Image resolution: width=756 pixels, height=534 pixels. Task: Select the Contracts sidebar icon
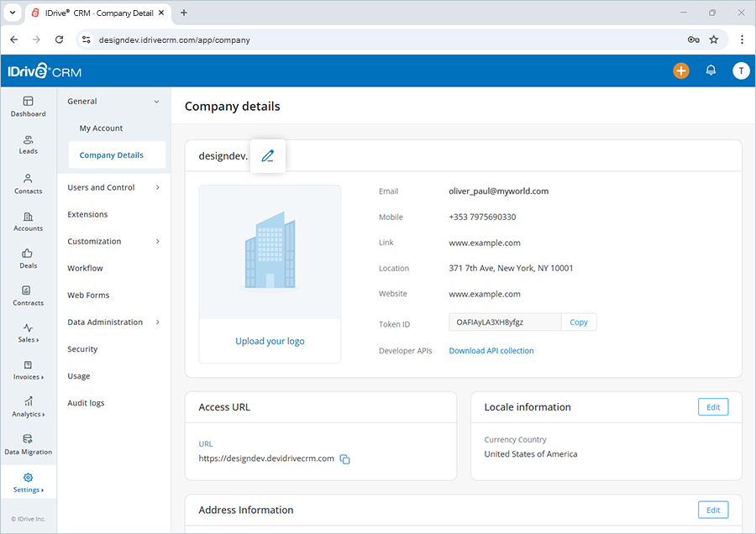point(28,296)
